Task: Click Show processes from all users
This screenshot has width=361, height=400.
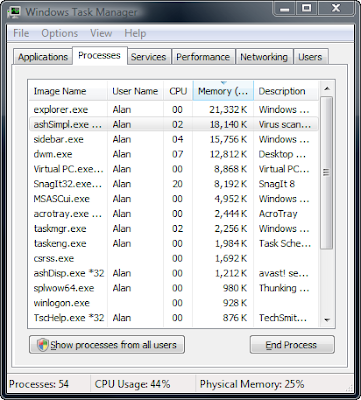Action: pos(107,345)
